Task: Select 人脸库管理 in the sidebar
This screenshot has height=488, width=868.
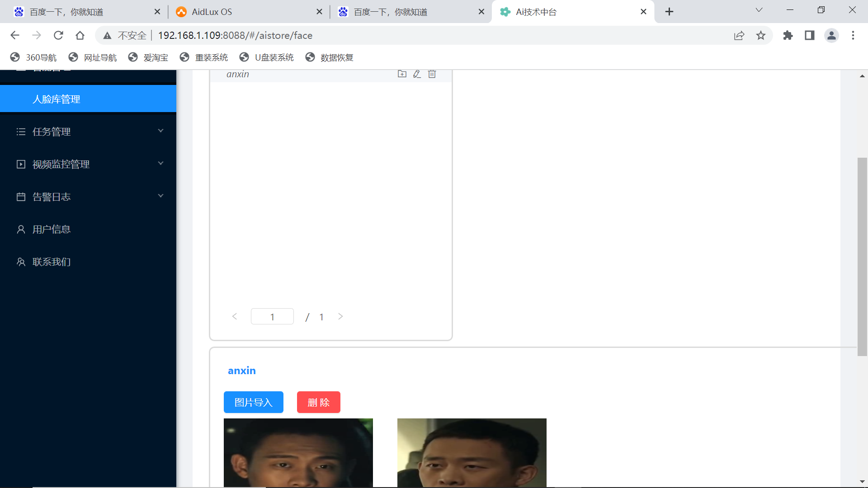Action: pyautogui.click(x=88, y=99)
